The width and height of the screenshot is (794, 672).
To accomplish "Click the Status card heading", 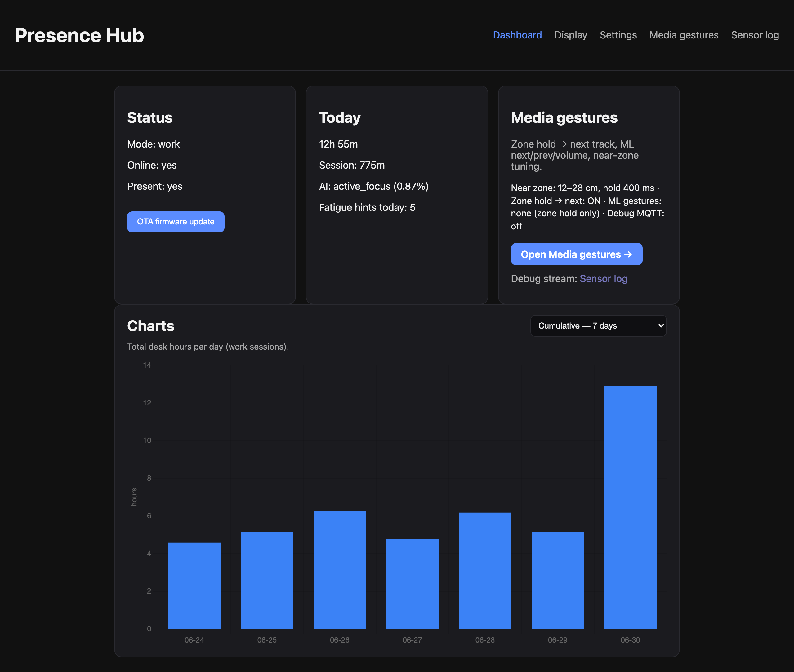I will pyautogui.click(x=150, y=118).
